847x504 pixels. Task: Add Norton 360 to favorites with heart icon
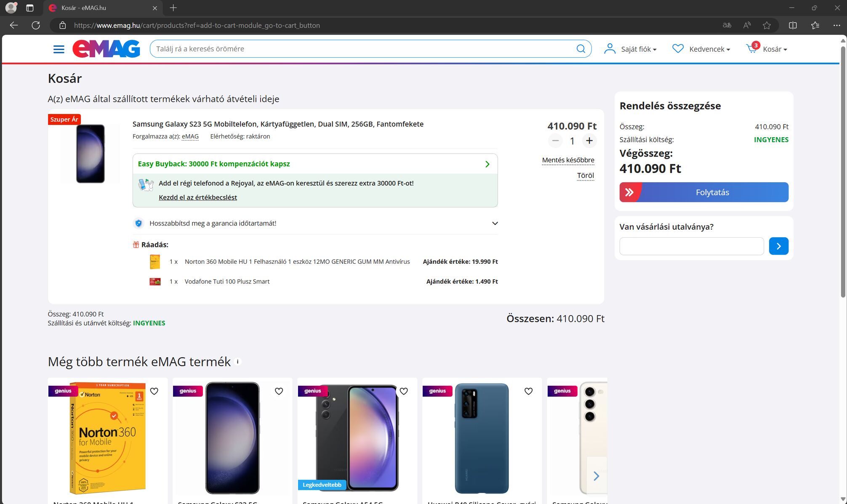154,391
